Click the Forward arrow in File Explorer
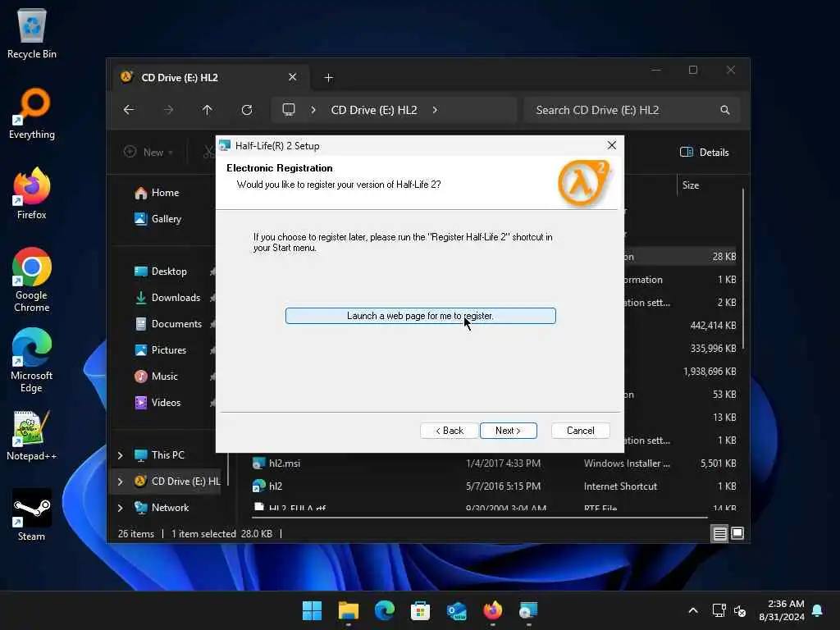 168,110
